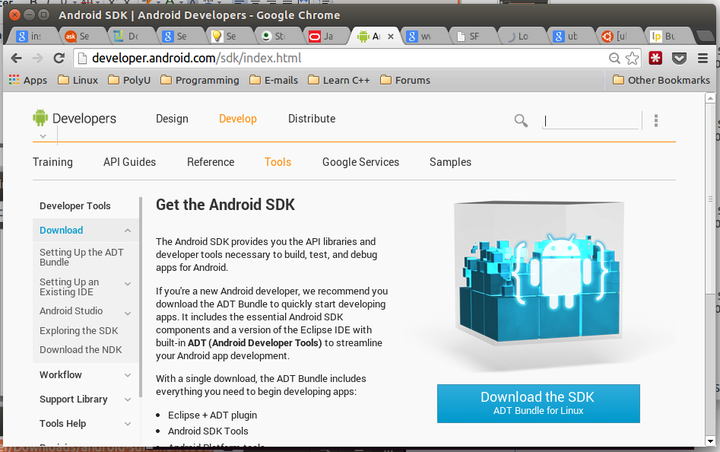The height and width of the screenshot is (452, 720).
Task: Switch to the askubuntu 'Se' tab
Action: (x=83, y=36)
